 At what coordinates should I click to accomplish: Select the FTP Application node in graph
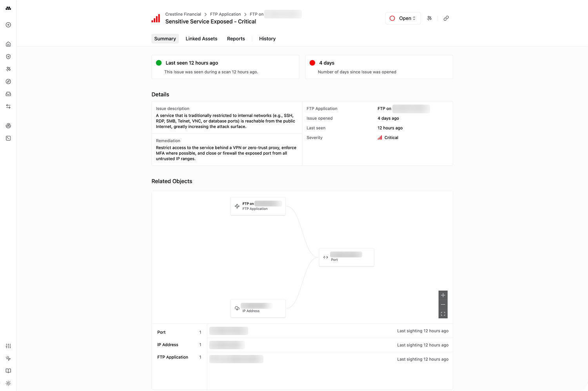[258, 206]
